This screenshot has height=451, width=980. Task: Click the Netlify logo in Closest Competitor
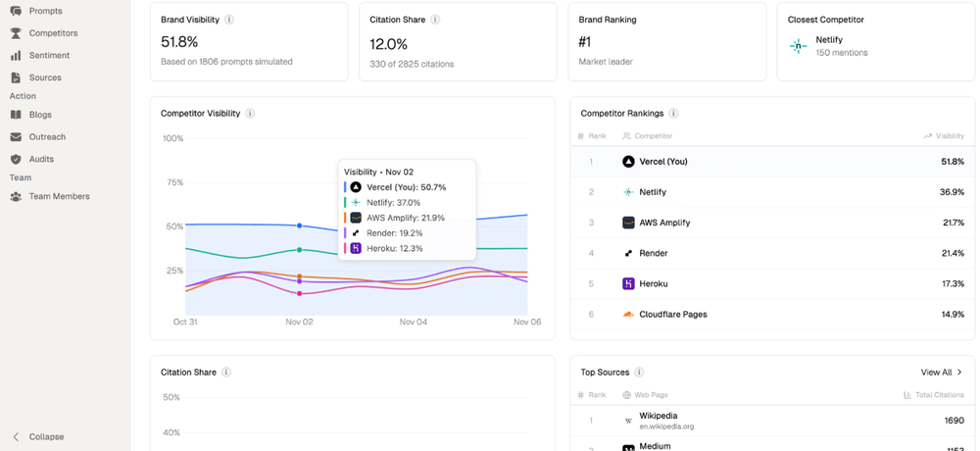point(799,46)
